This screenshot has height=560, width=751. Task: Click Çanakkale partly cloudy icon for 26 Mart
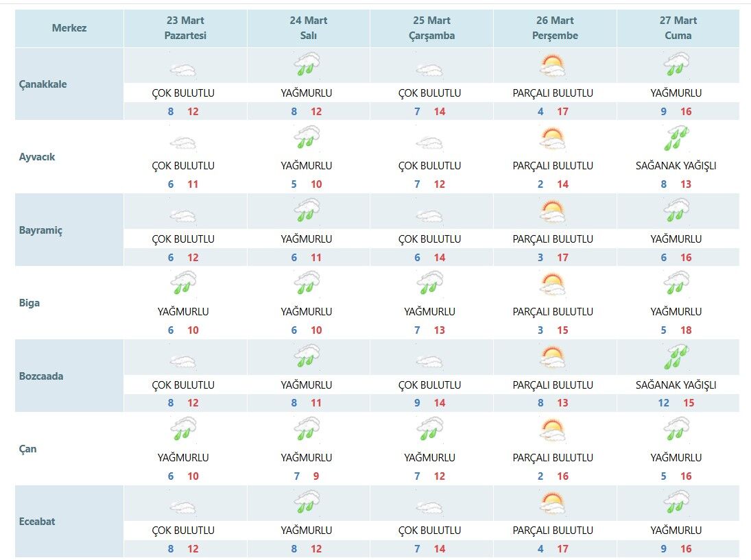tap(553, 66)
